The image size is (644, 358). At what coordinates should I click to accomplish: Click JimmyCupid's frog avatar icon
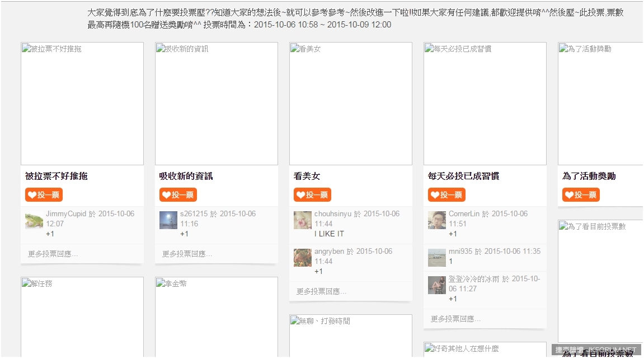34,220
